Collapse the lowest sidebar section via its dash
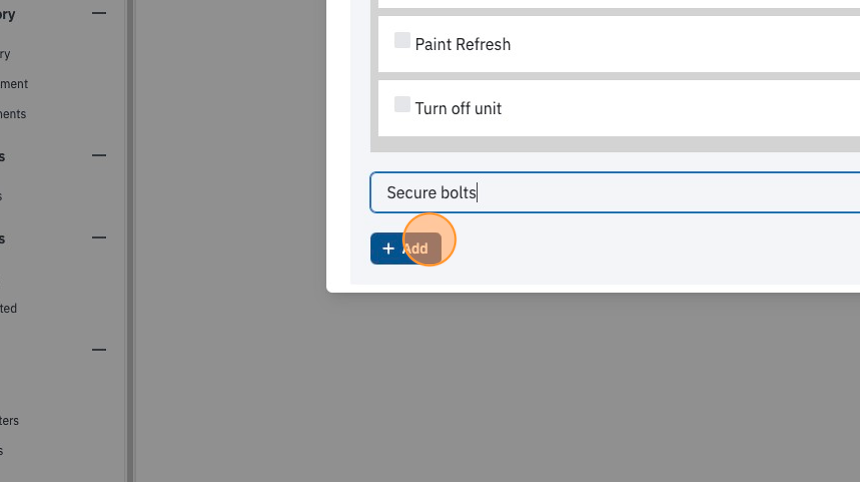 pyautogui.click(x=99, y=350)
